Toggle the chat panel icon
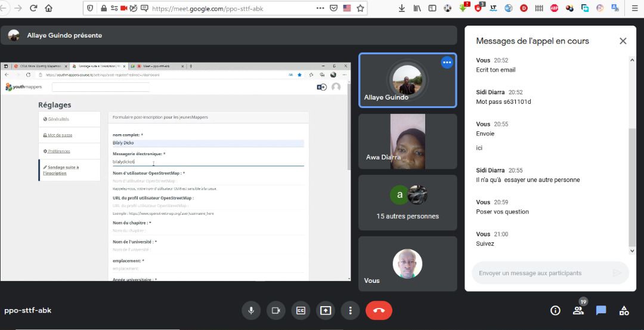 (x=601, y=311)
